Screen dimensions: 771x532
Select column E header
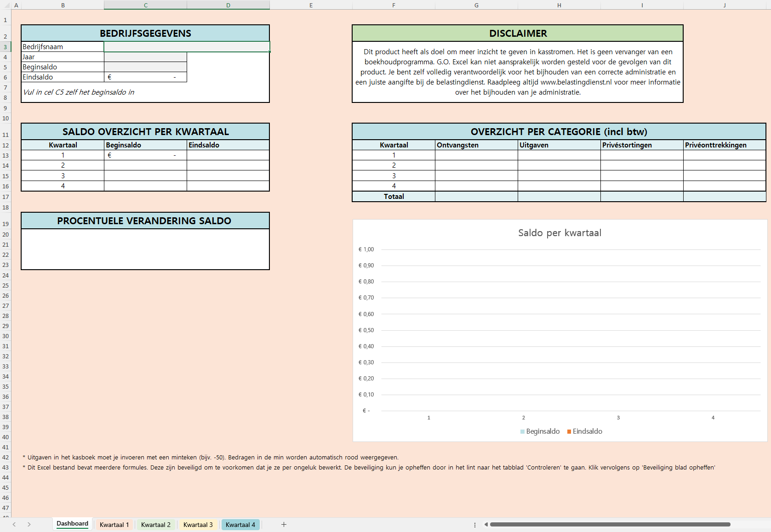[311, 5]
